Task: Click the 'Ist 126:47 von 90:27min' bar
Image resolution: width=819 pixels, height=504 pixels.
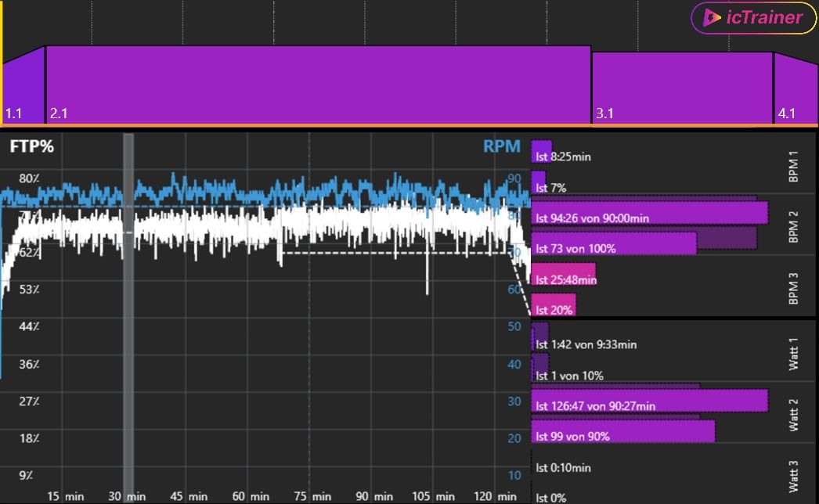Action: tap(649, 401)
